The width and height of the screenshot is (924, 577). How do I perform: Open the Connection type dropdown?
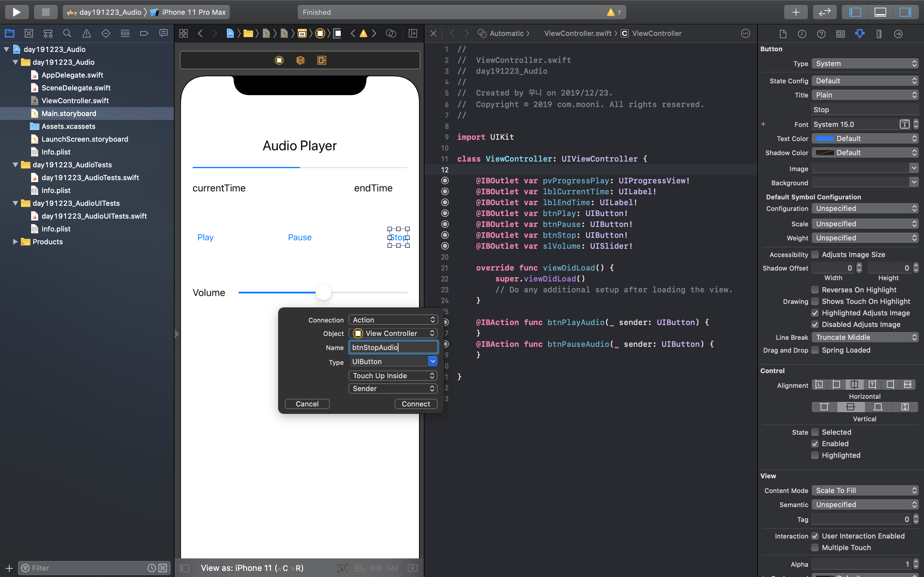[x=393, y=320]
